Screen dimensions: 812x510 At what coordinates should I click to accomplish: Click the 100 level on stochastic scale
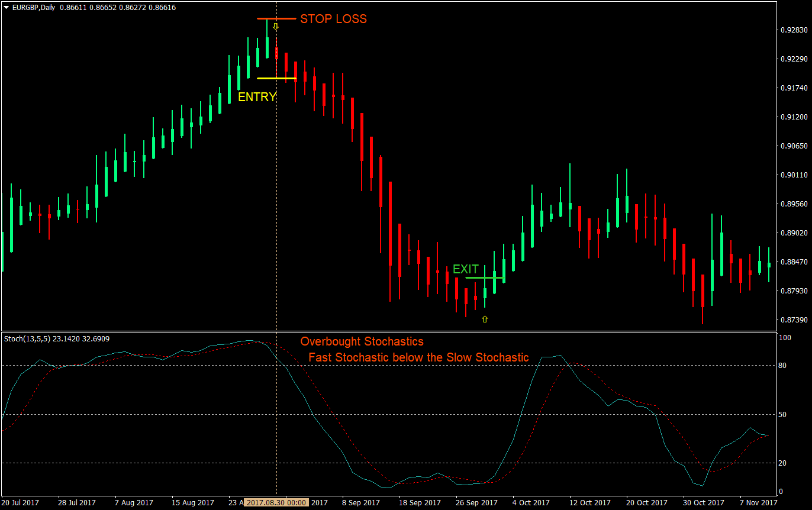coord(785,338)
